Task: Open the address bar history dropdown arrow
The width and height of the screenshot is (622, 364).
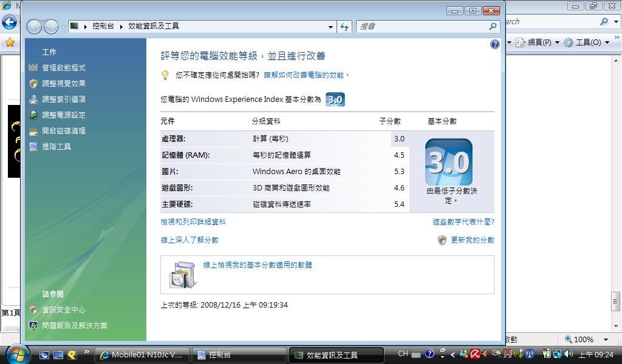Action: 330,27
